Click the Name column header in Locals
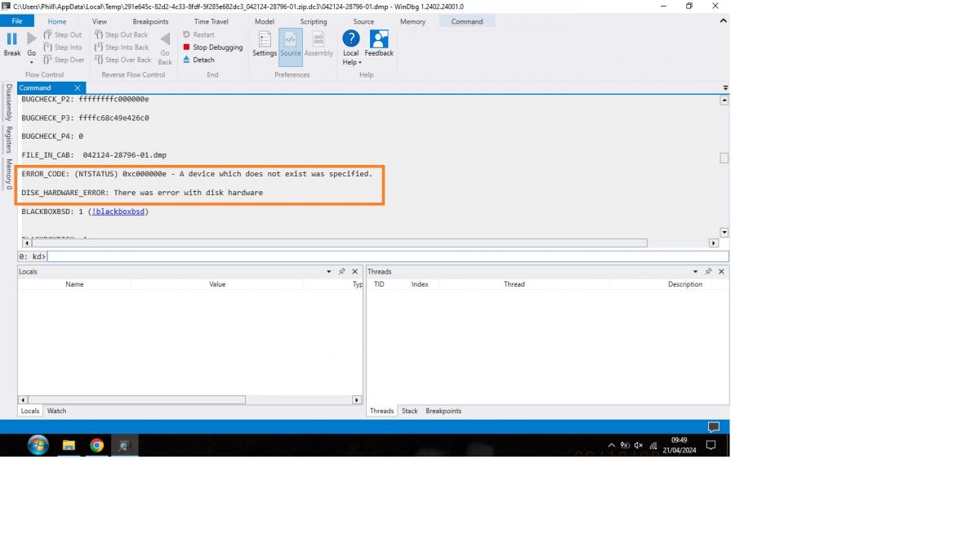980x548 pixels. click(x=74, y=284)
